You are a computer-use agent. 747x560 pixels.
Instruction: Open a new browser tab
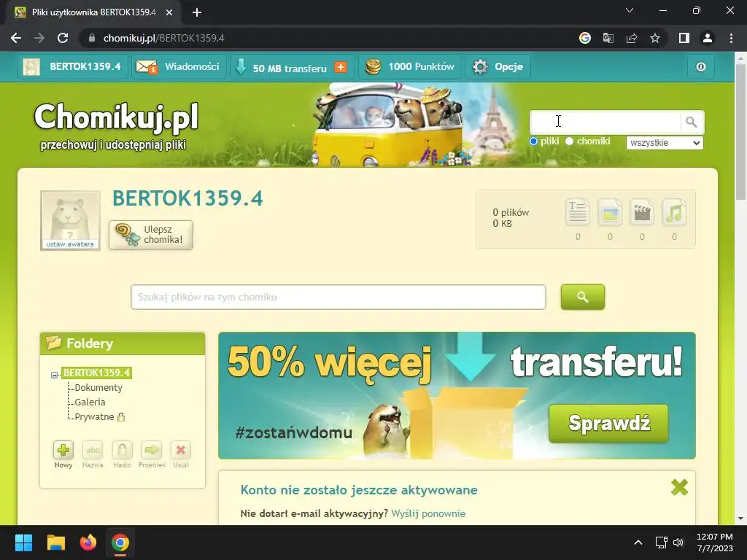pos(197,13)
